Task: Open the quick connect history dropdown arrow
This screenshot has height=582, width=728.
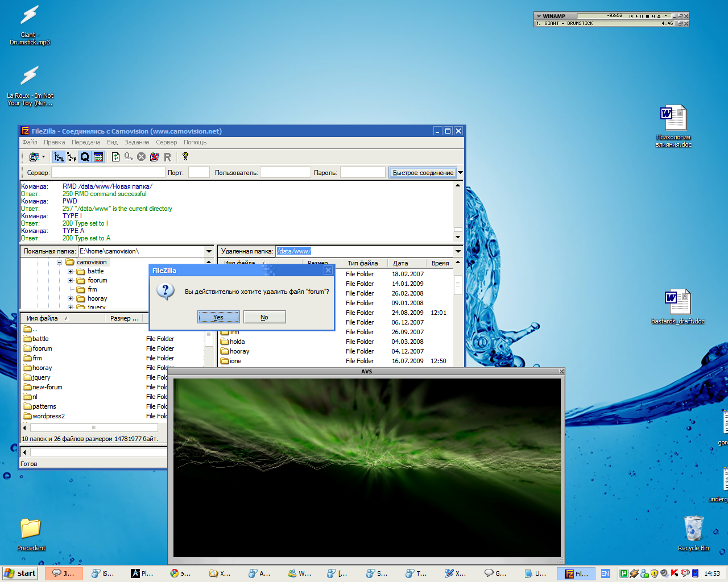Action: click(x=460, y=173)
